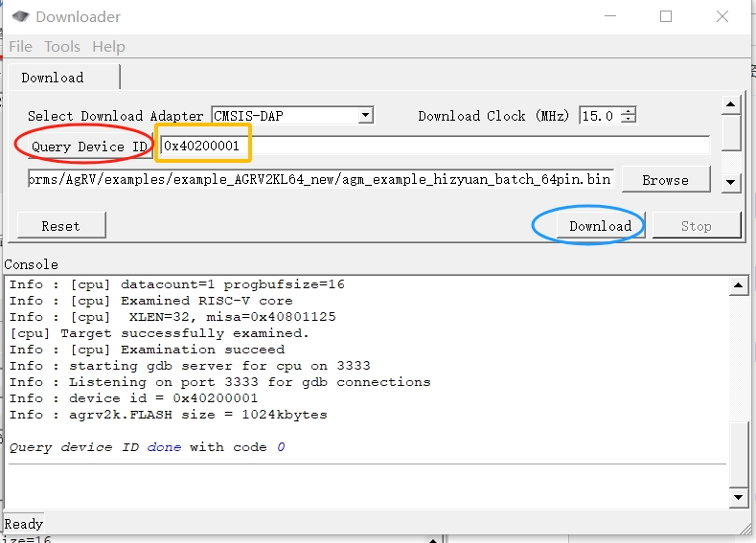Viewport: 756px width, 543px height.
Task: Click the settings panel scrollbar up arrow
Action: tap(731, 104)
